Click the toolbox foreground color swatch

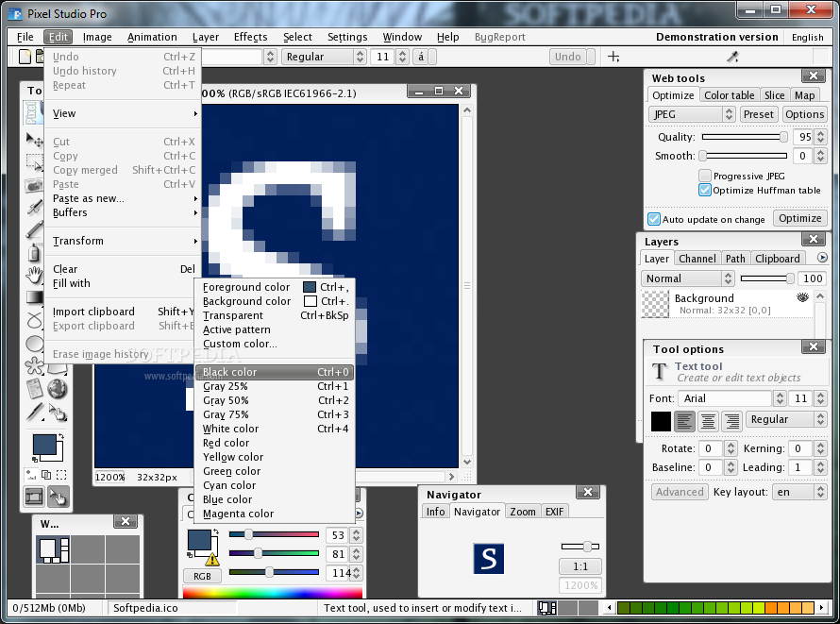coord(44,445)
